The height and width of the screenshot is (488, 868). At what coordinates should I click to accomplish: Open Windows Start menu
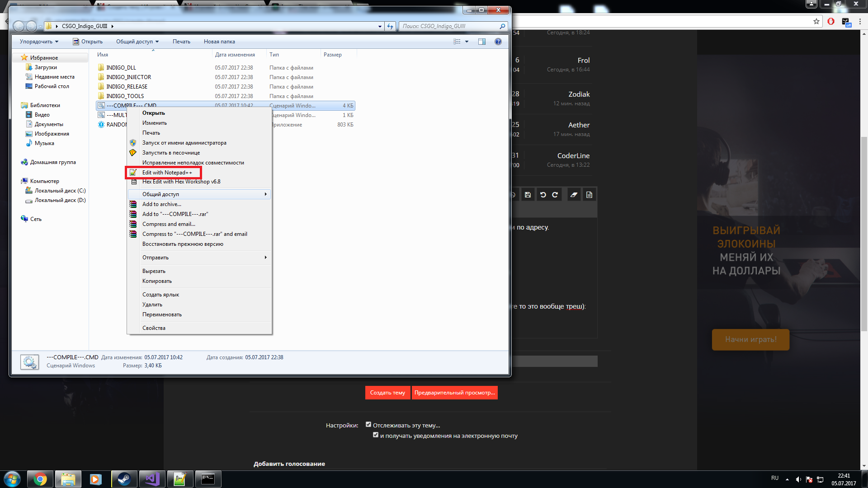(12, 479)
